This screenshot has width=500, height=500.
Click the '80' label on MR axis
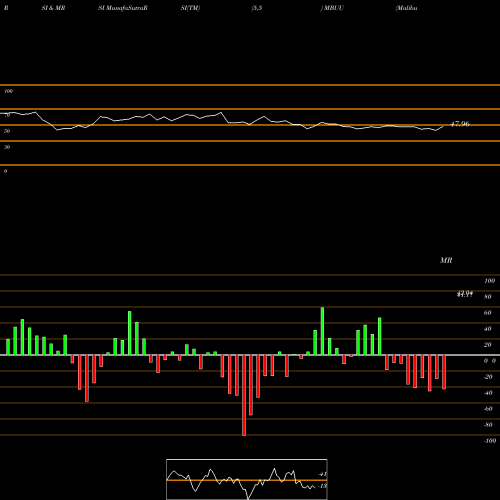[x=488, y=297]
